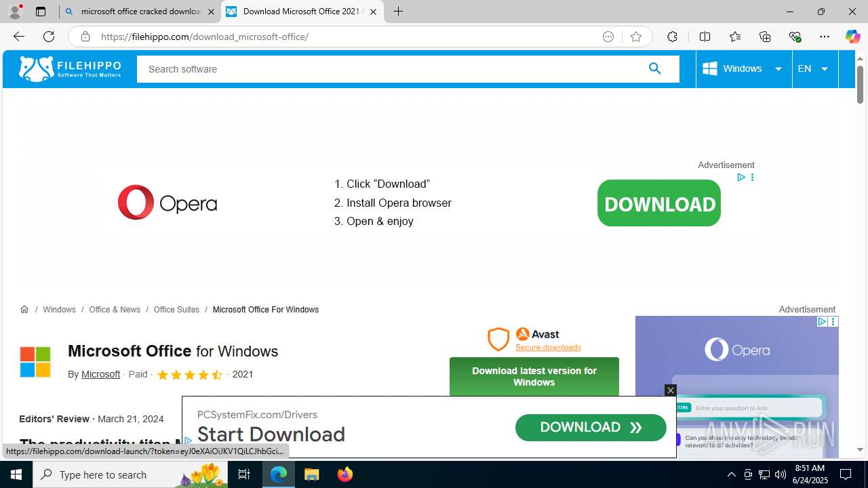Open the Office Suites breadcrumb link
The height and width of the screenshot is (488, 868).
click(x=176, y=309)
